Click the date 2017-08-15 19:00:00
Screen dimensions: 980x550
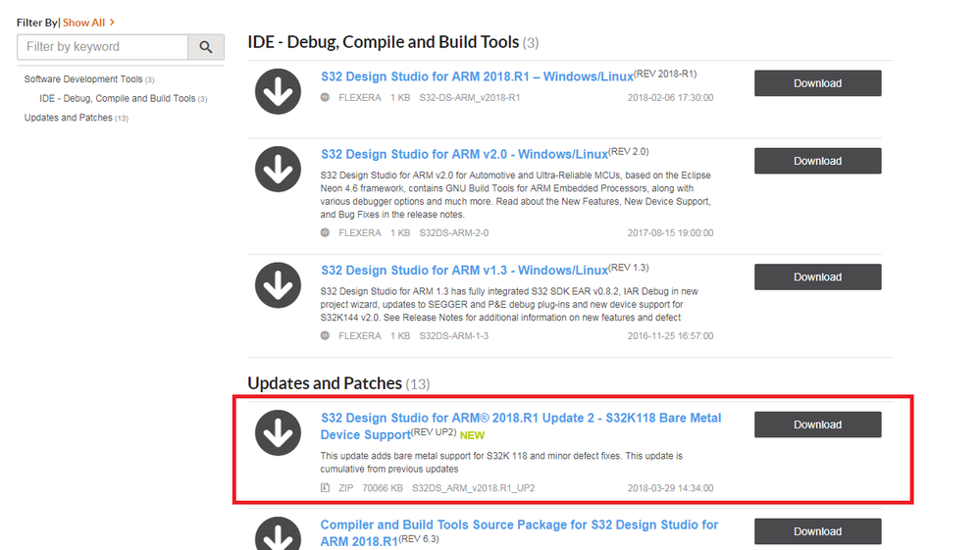pos(670,233)
